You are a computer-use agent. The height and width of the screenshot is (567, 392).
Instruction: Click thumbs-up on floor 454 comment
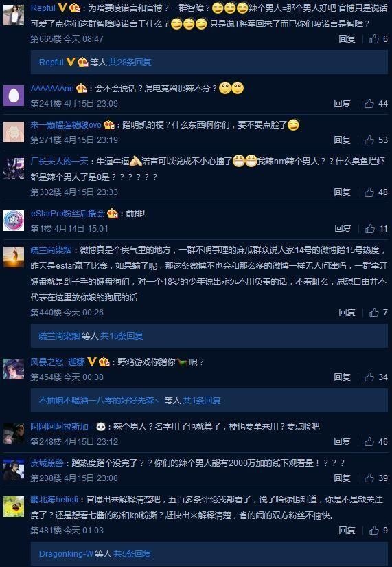(376, 377)
